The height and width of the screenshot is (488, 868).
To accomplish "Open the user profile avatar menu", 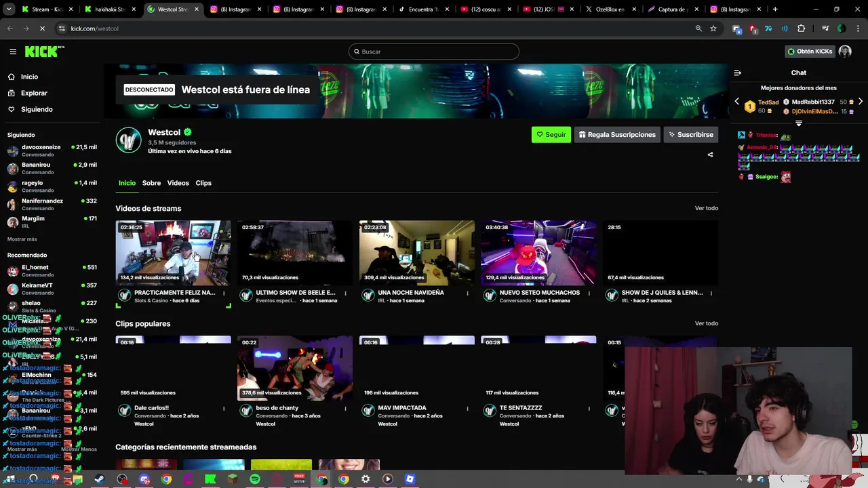I will 845,52.
